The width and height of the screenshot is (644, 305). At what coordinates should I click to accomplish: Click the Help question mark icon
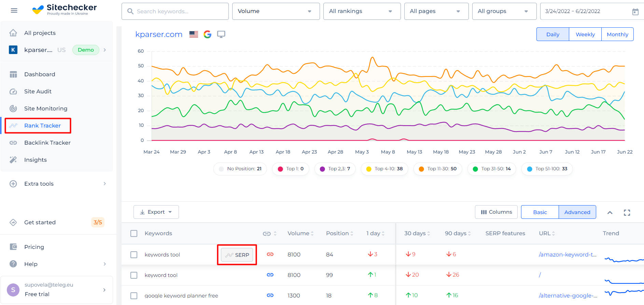click(13, 264)
